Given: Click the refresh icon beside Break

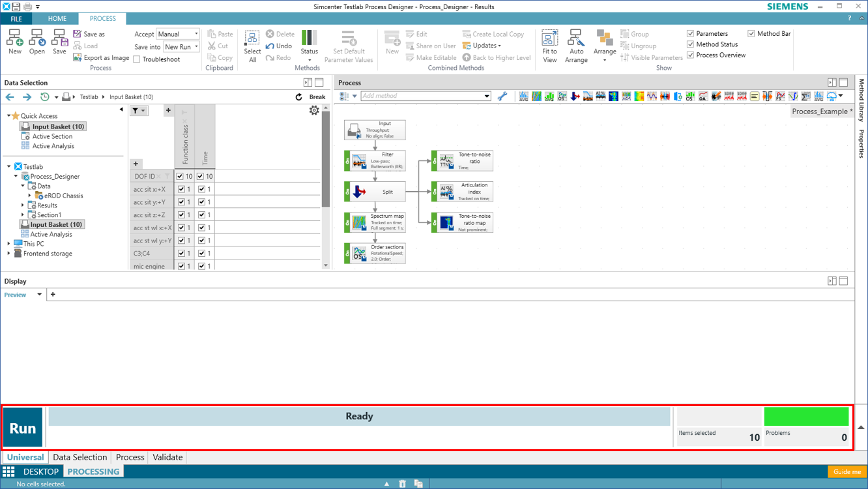Looking at the screenshot, I should [x=299, y=96].
